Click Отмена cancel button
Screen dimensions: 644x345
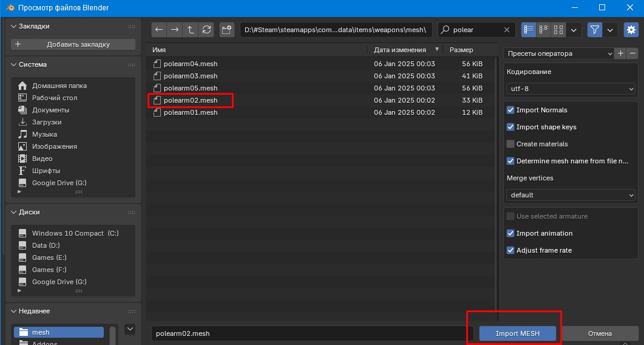pos(600,333)
